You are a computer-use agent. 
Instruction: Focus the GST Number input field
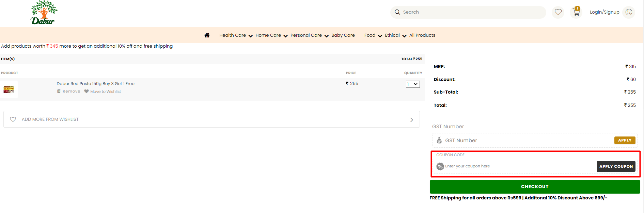point(528,141)
